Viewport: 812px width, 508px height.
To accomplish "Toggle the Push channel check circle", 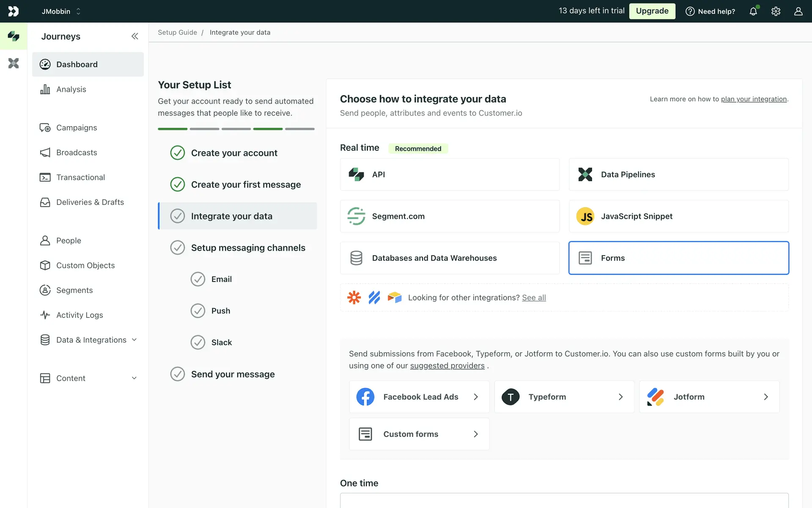I will [198, 311].
